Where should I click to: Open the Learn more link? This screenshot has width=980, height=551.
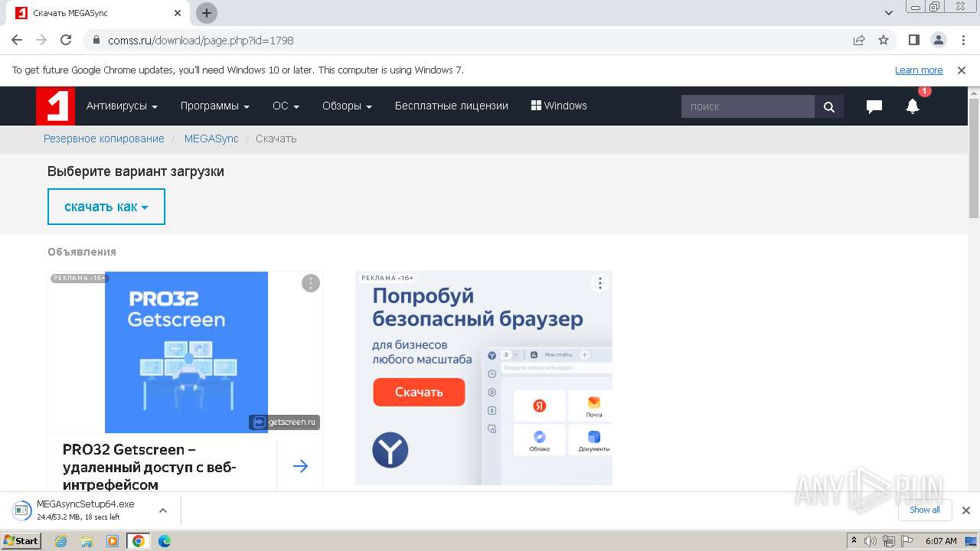click(x=919, y=70)
